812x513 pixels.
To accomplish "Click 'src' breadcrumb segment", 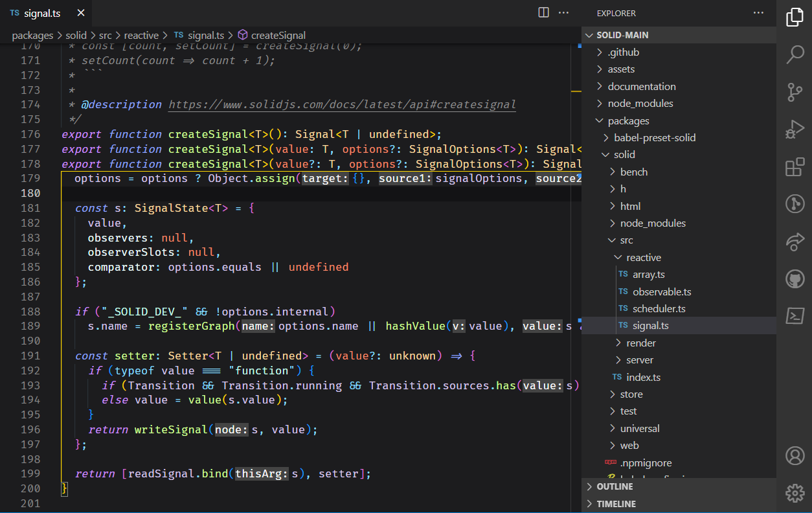I will pyautogui.click(x=106, y=35).
